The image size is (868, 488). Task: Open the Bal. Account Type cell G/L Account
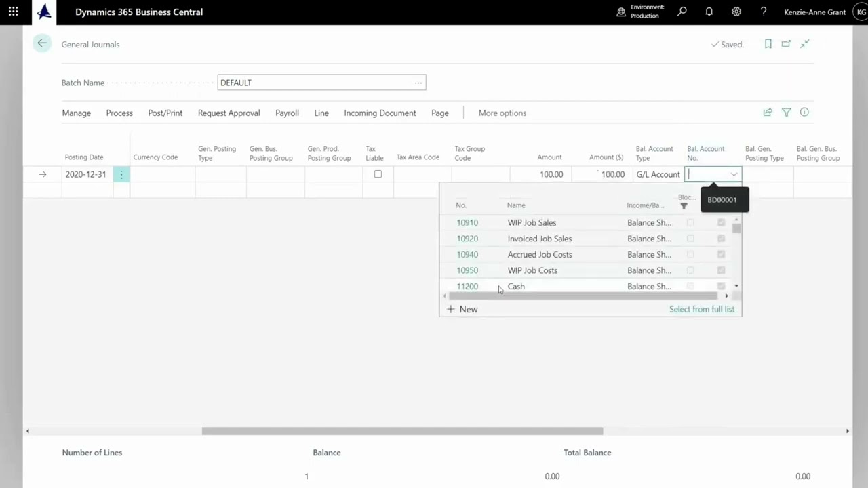[x=658, y=174]
